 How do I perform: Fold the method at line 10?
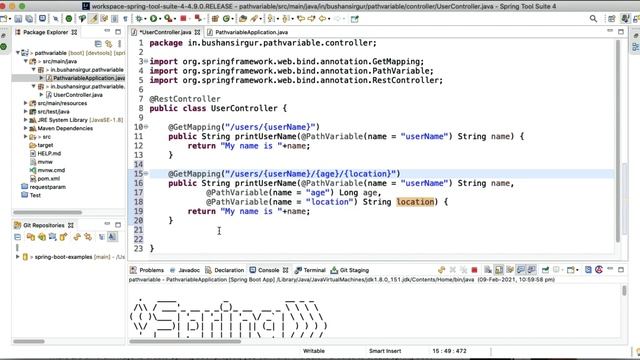pyautogui.click(x=146, y=127)
